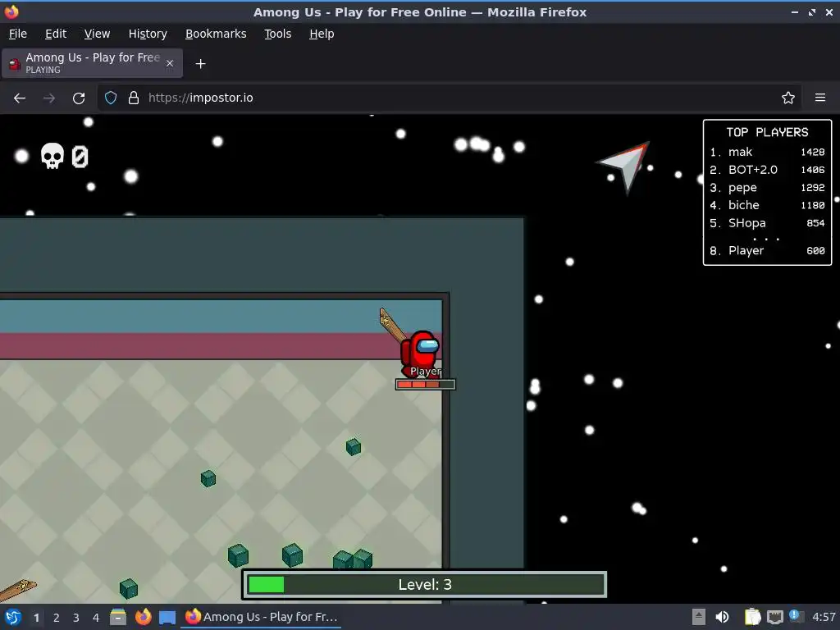This screenshot has height=630, width=840.
Task: Click the Level: 3 progress bar
Action: (x=425, y=584)
